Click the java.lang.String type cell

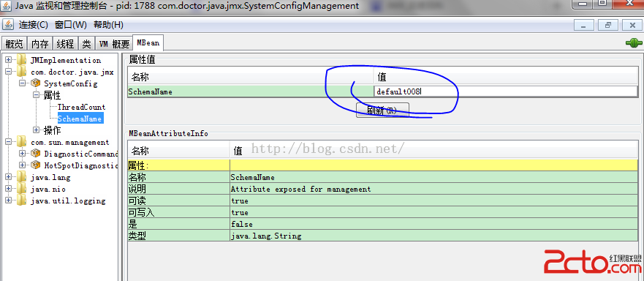pos(433,236)
